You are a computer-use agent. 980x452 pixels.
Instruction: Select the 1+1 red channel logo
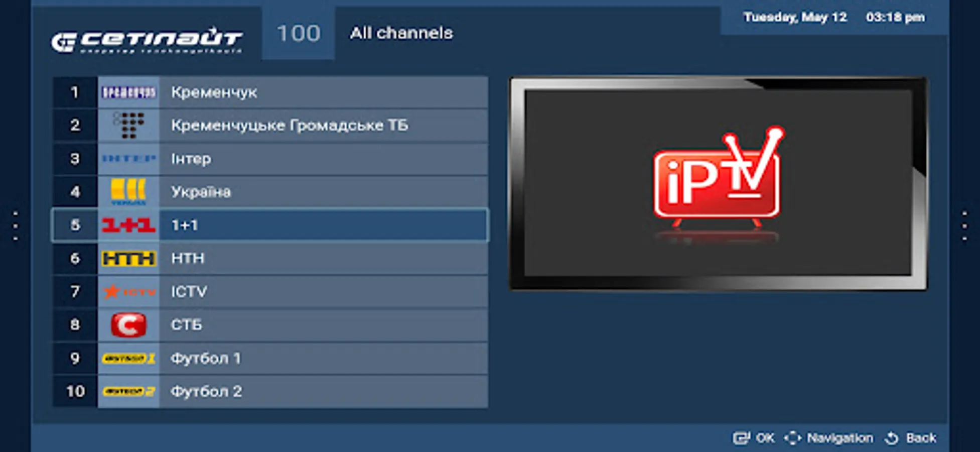click(x=128, y=225)
